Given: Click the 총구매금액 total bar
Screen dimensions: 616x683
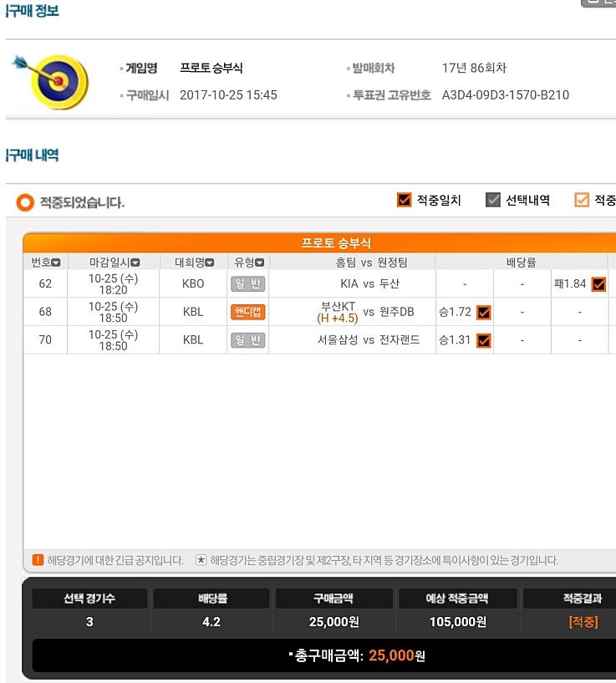Looking at the screenshot, I should click(x=324, y=655).
